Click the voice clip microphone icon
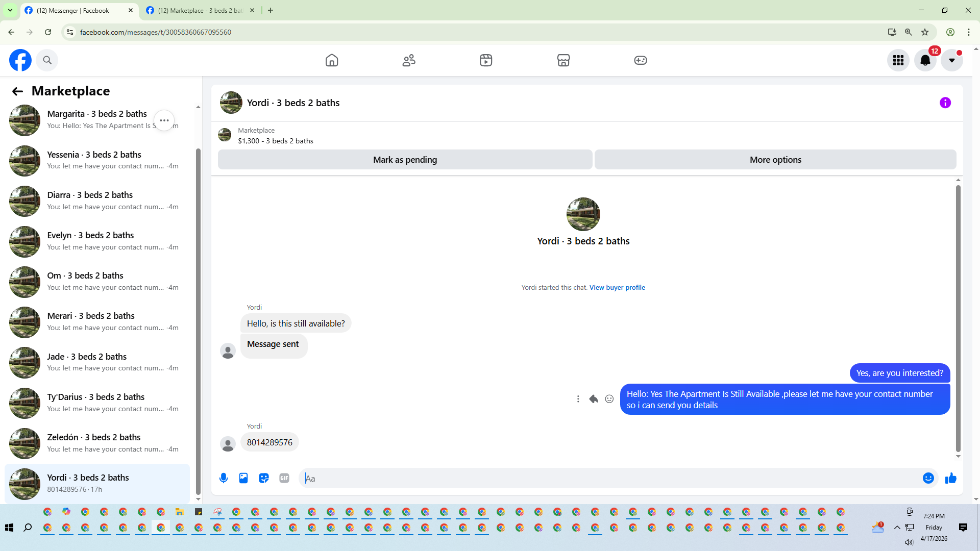The image size is (980, 551). pos(223,478)
